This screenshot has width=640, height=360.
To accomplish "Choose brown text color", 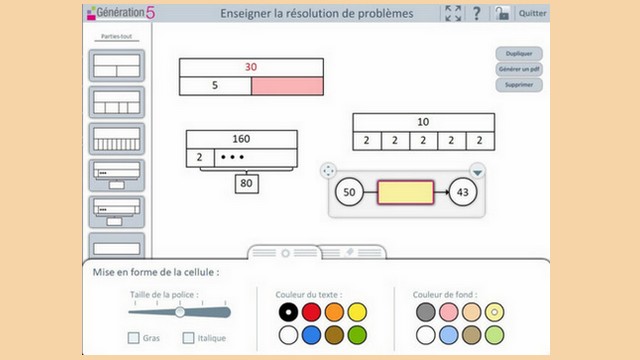I will click(334, 335).
